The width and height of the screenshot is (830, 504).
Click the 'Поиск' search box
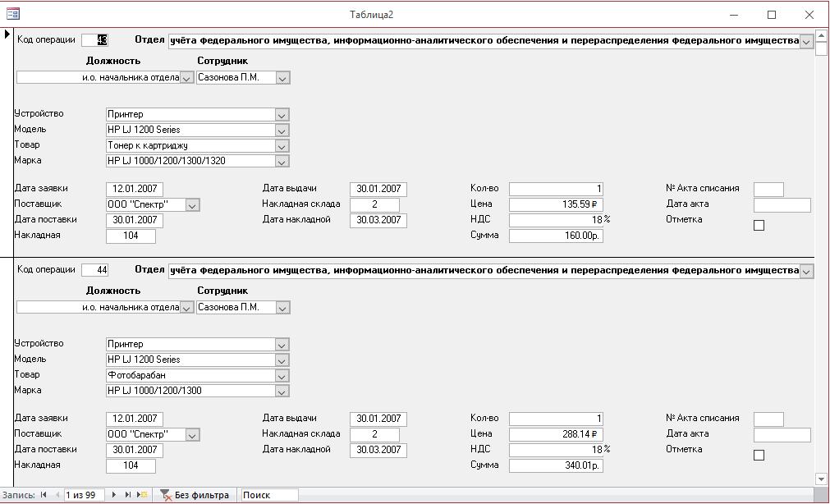[x=268, y=495]
